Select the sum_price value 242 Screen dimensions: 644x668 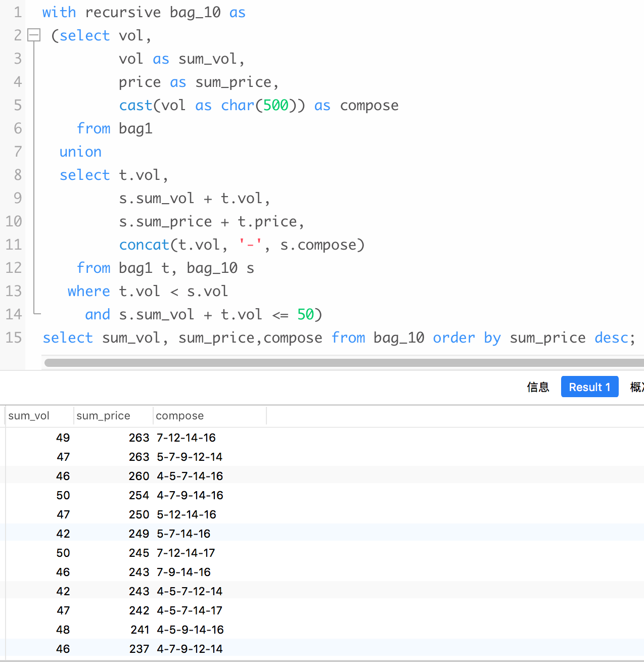point(139,610)
